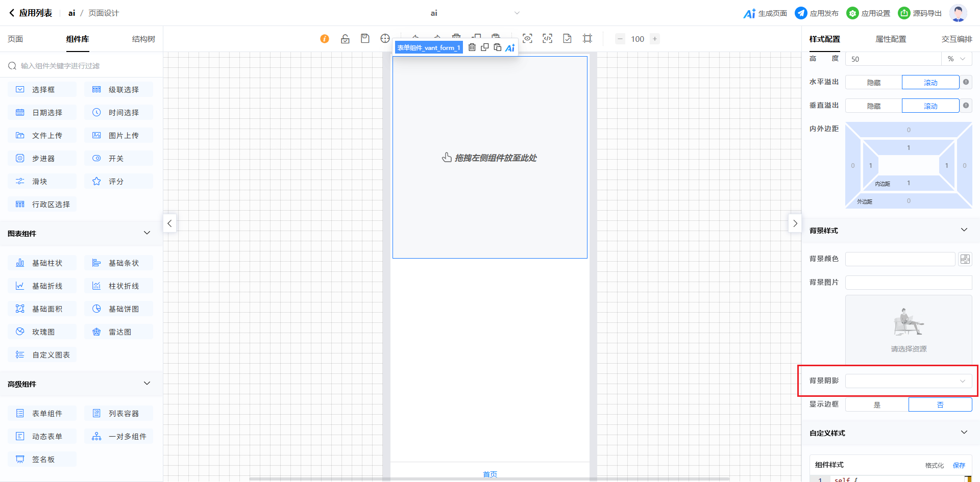The height and width of the screenshot is (482, 980).
Task: Click the 应用发布 button
Action: 817,13
